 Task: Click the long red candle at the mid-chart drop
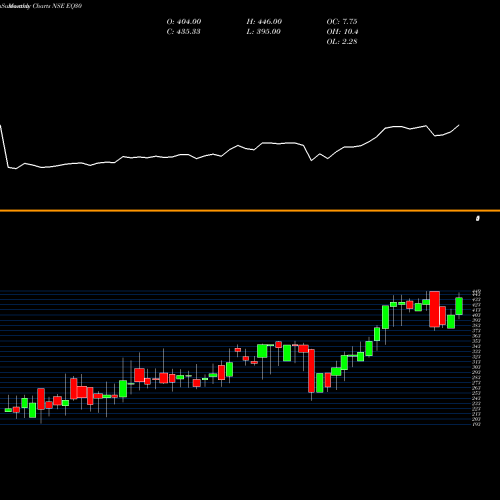(x=311, y=371)
